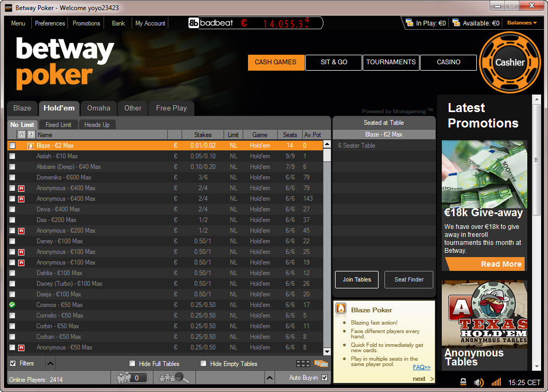Open the TOURNAMENTS section
548x392 pixels.
(391, 62)
